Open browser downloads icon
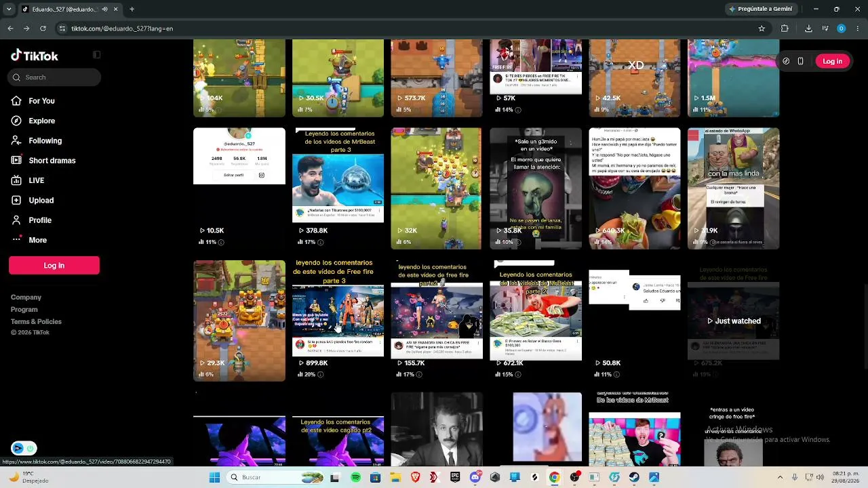 point(808,28)
